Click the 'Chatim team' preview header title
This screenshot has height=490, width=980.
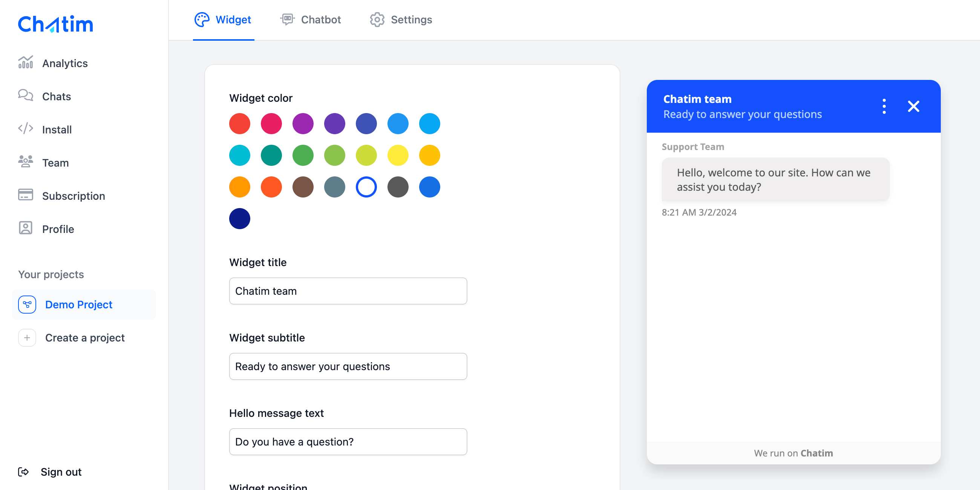point(697,99)
